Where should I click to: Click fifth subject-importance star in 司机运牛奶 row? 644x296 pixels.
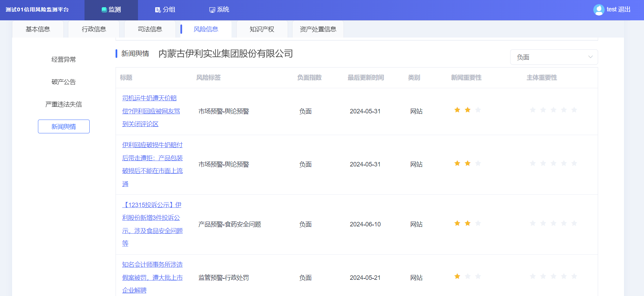coord(574,110)
